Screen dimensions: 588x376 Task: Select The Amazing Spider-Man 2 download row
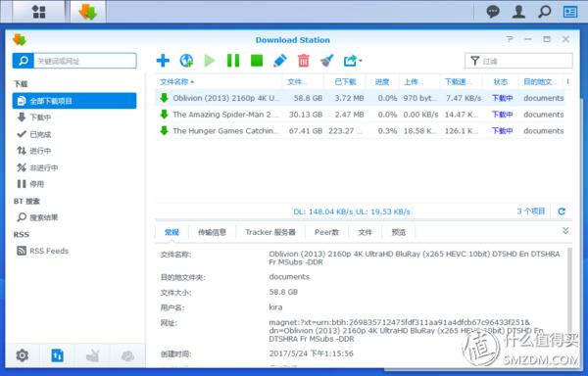coord(360,115)
